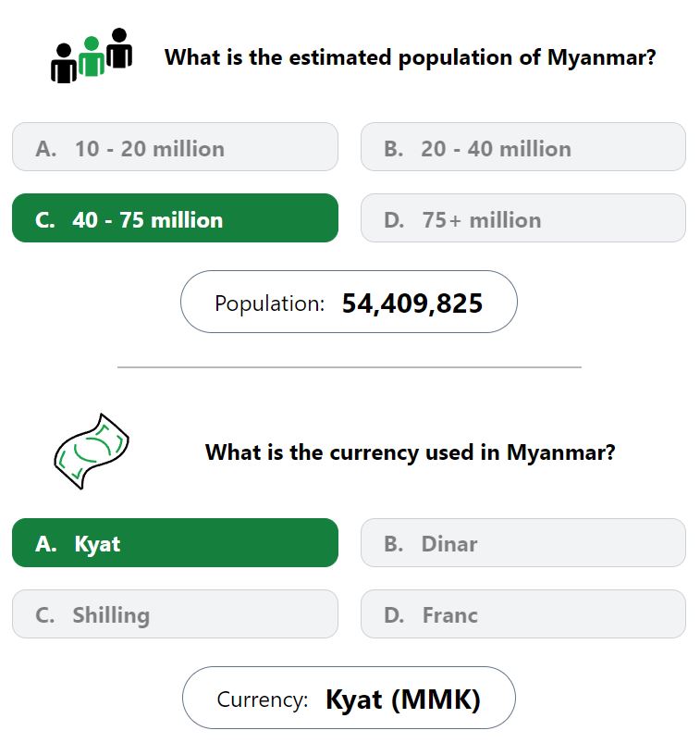Click the "Population:" label
This screenshot has height=743, width=700.
(269, 303)
